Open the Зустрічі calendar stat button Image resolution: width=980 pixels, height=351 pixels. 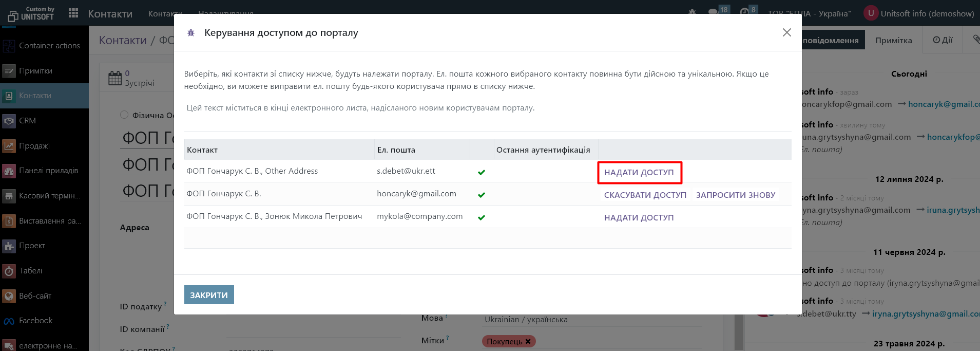pos(132,78)
